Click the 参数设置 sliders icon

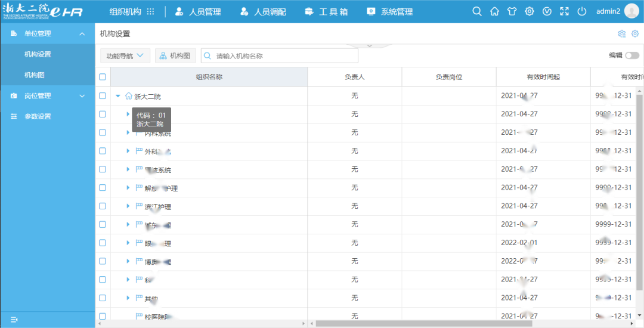click(14, 116)
